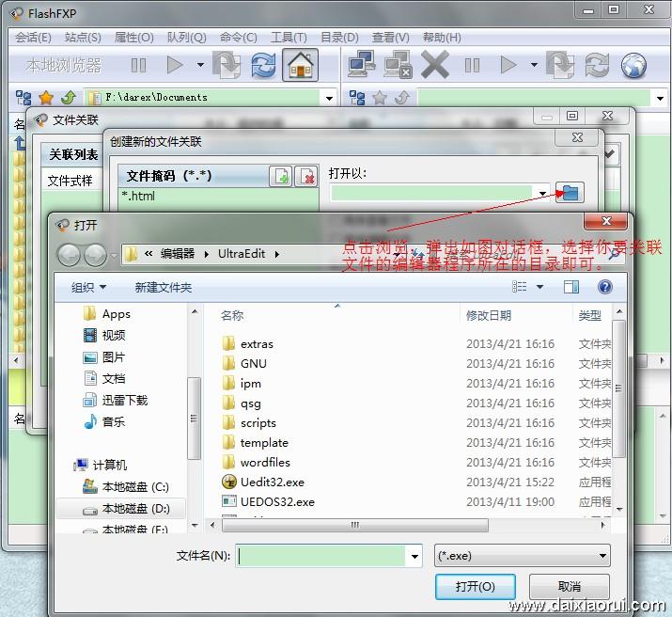The image size is (672, 617).
Task: Click the remote transfer queue icon
Action: (560, 65)
